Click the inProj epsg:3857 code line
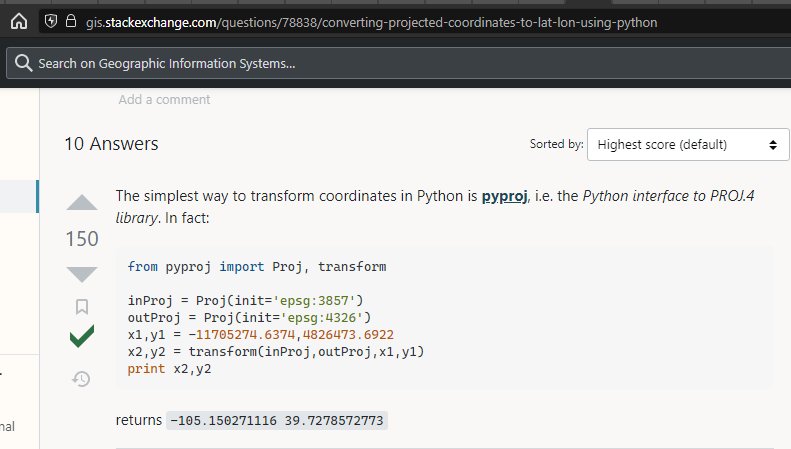The width and height of the screenshot is (791, 449). (245, 301)
